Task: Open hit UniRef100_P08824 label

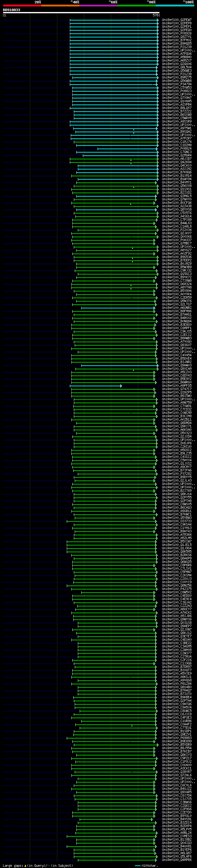Action: (177, 149)
